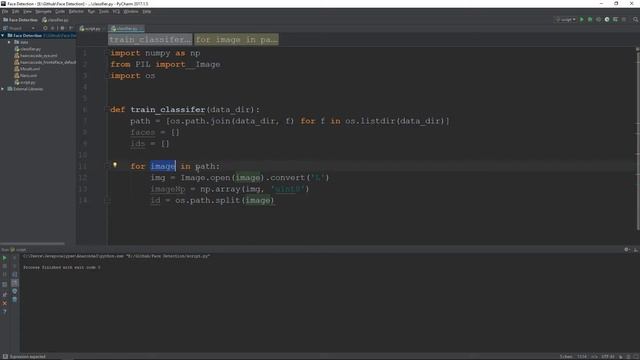The height and width of the screenshot is (360, 640).
Task: Click classifier.py in the navigation breadcrumb bar
Action: click(55, 20)
